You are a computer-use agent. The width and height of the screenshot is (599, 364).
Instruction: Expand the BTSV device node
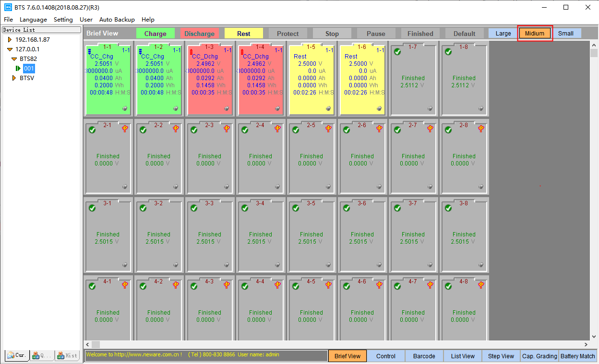coord(14,78)
